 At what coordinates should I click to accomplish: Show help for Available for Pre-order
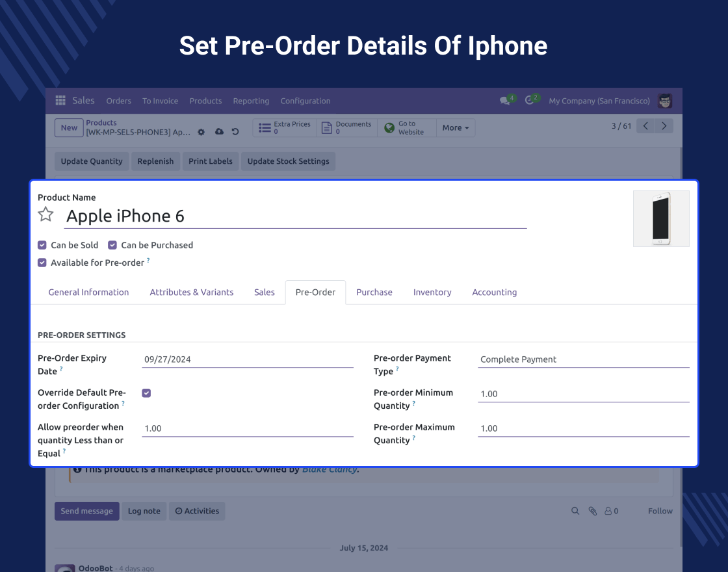[x=148, y=261]
